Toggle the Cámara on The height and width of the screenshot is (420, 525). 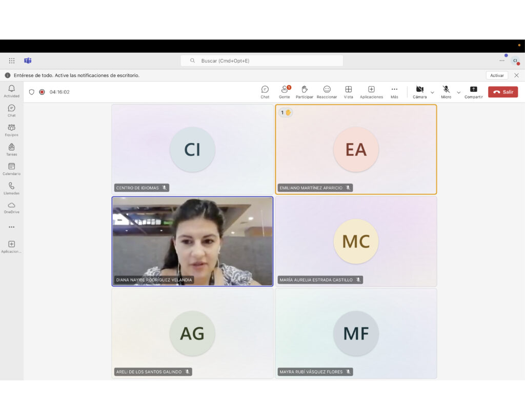tap(419, 92)
